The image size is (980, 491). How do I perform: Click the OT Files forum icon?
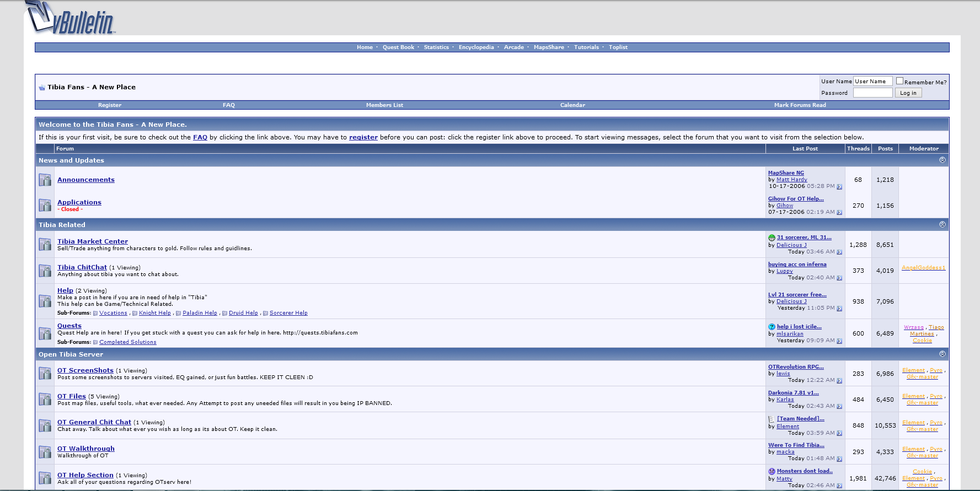point(45,399)
